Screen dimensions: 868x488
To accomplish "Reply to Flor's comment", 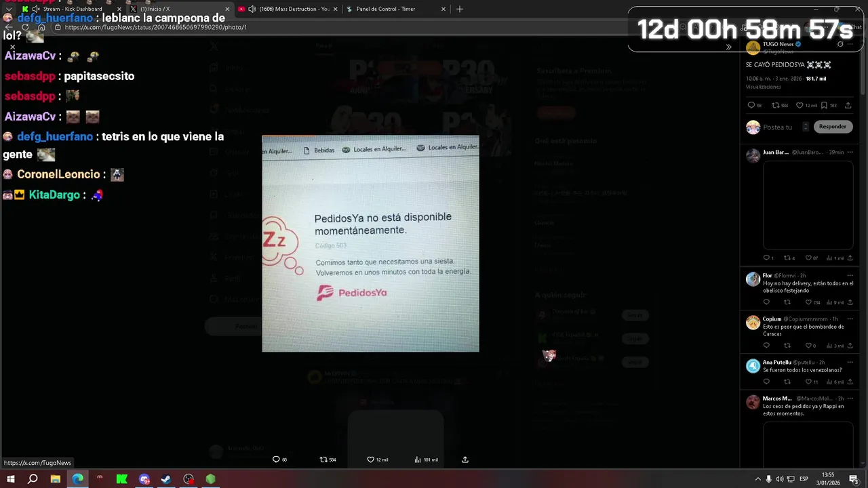I will point(767,302).
